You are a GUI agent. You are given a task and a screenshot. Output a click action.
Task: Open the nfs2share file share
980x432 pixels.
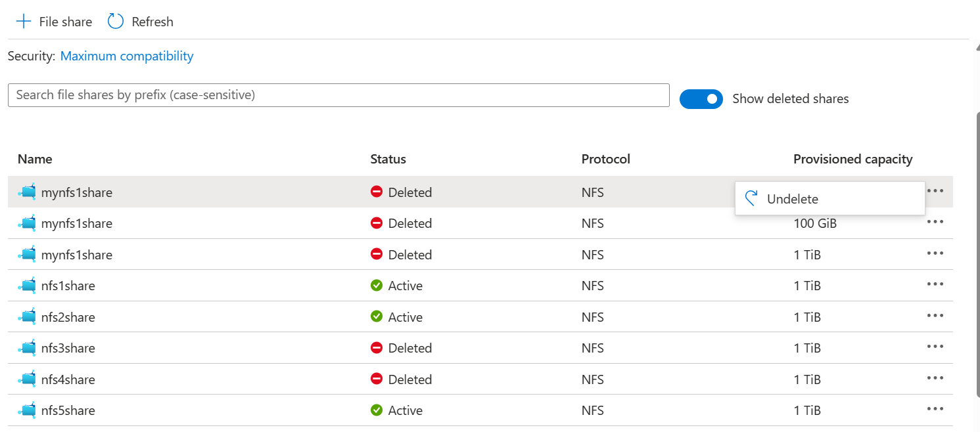click(68, 317)
